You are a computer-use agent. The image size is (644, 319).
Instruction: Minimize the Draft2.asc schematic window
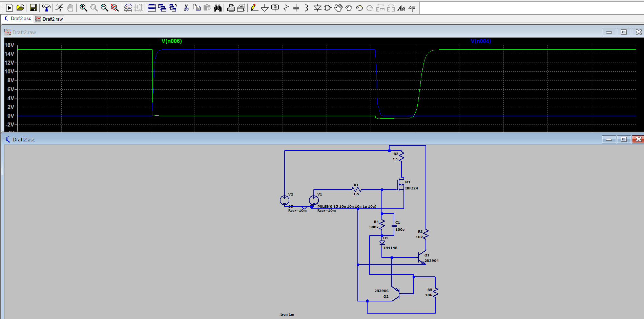tap(609, 139)
